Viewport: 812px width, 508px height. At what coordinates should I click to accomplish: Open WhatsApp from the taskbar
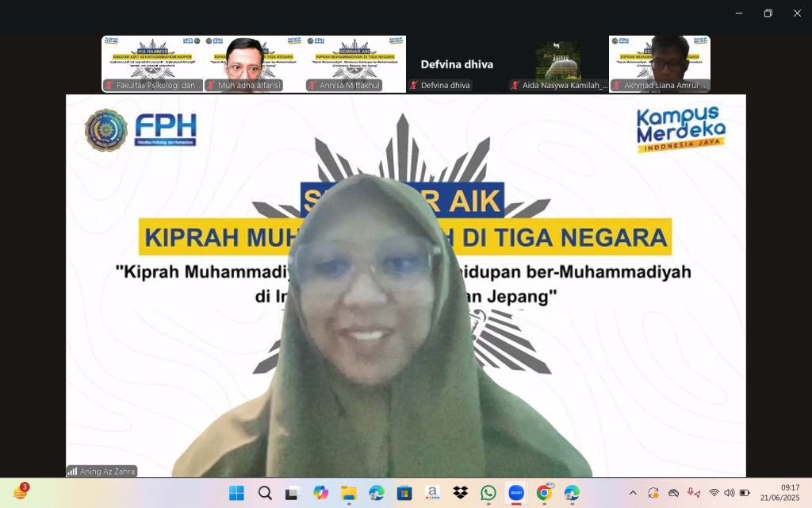(488, 493)
